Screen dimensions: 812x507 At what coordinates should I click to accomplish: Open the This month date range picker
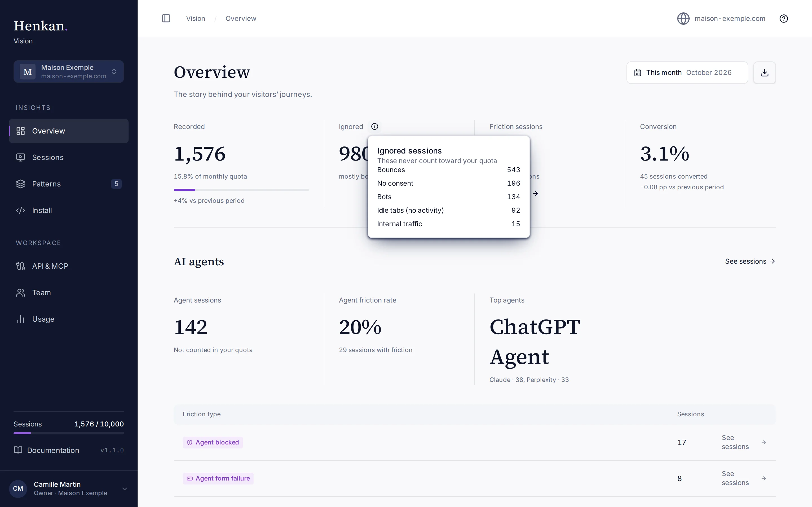pos(687,72)
